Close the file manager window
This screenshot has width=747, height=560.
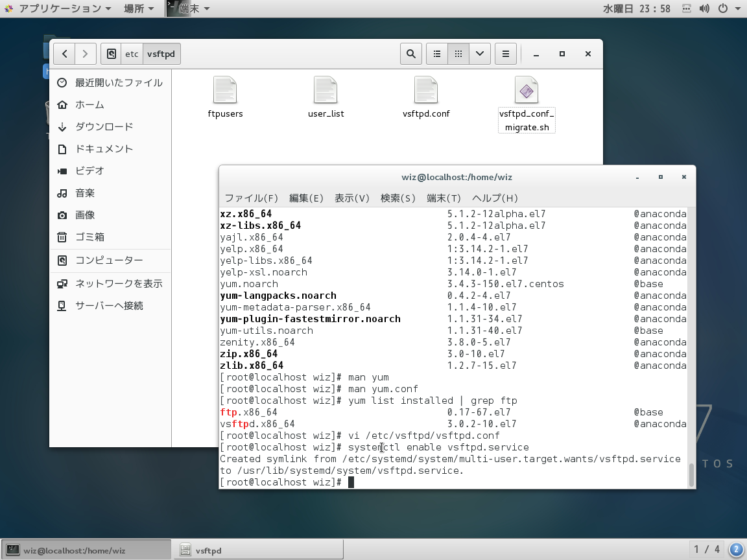(x=588, y=54)
